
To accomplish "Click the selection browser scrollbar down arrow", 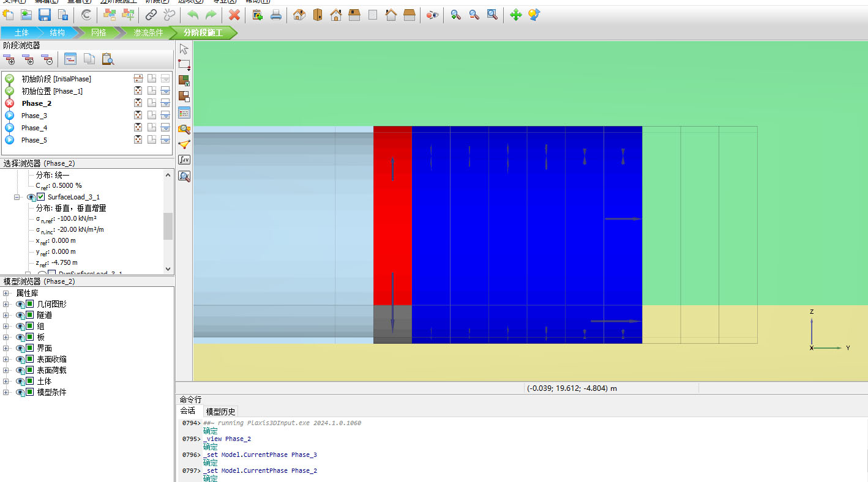I will pyautogui.click(x=168, y=269).
